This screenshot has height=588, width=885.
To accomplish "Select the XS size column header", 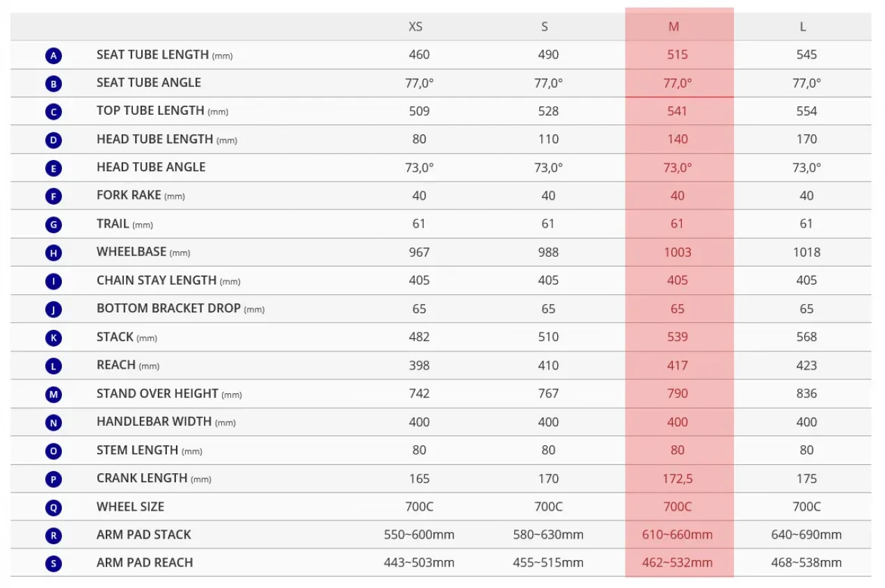I will point(415,27).
